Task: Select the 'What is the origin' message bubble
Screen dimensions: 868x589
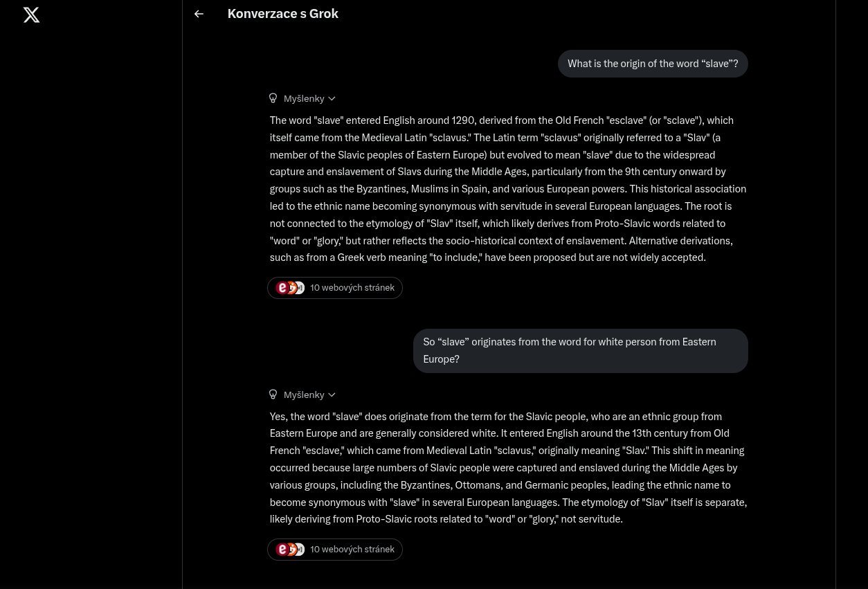Action: tap(652, 64)
